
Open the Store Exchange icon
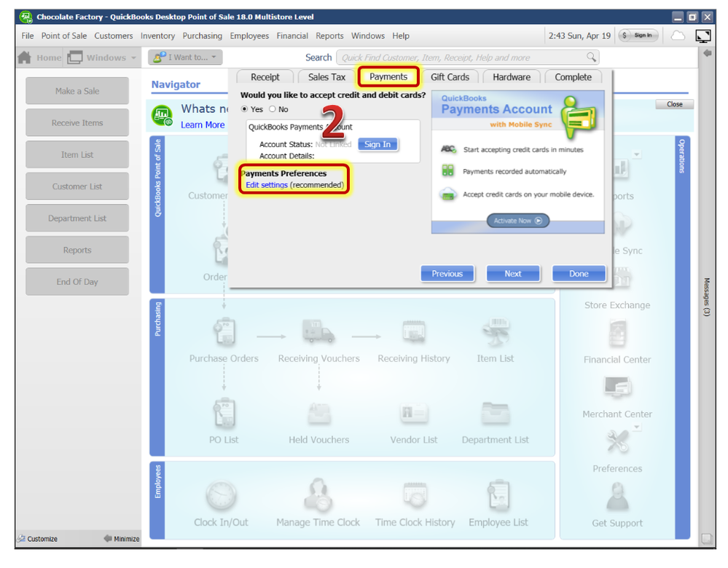click(621, 278)
